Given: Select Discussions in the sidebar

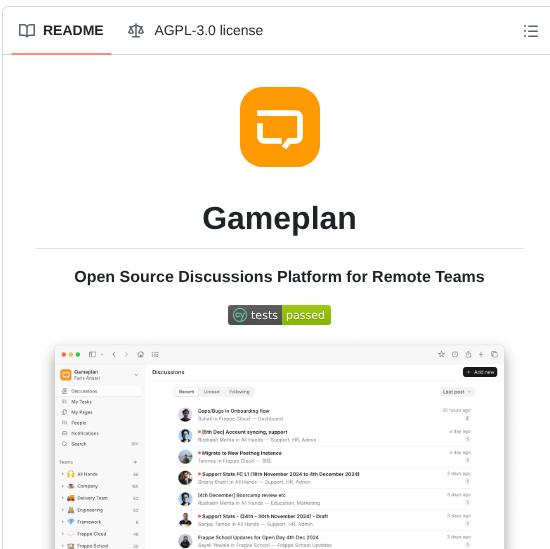Looking at the screenshot, I should (100, 391).
